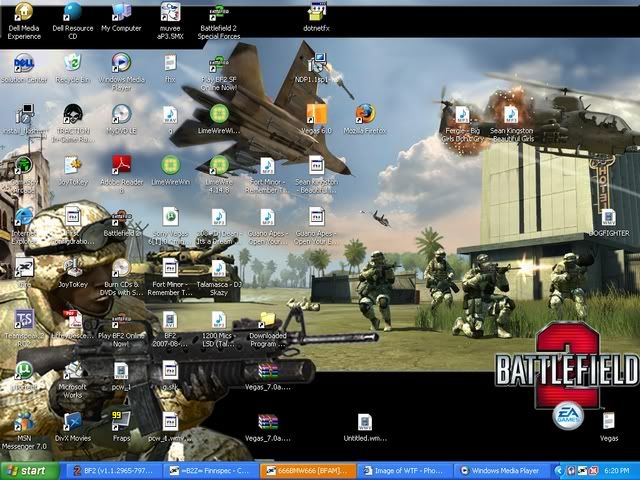Restore Windows Media Player from taskbar
Viewport: 640px width, 480px height.
point(503,471)
